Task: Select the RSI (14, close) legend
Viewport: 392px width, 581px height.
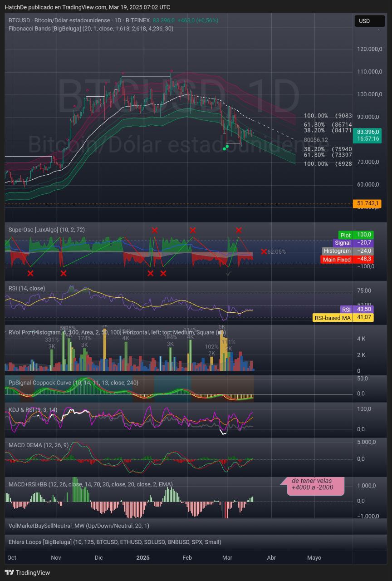Action: [x=27, y=288]
